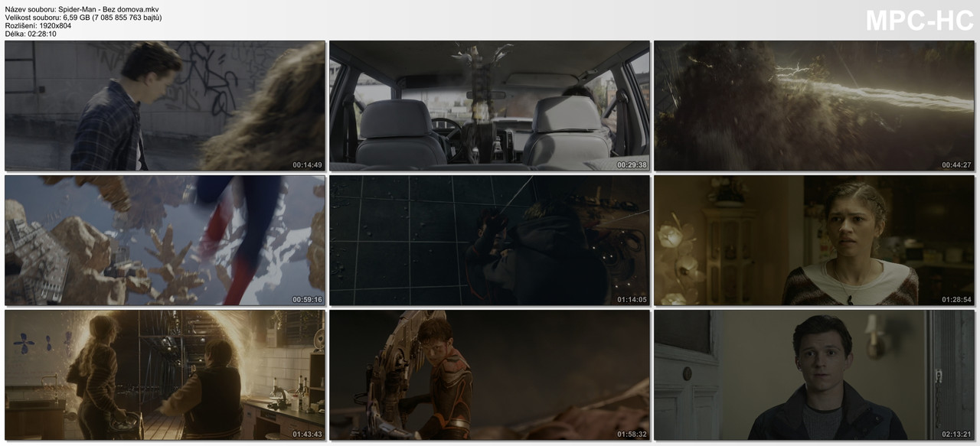
Task: Click the file name text 'Spider-Man - Bez domova.mkv'
Action: [108, 9]
